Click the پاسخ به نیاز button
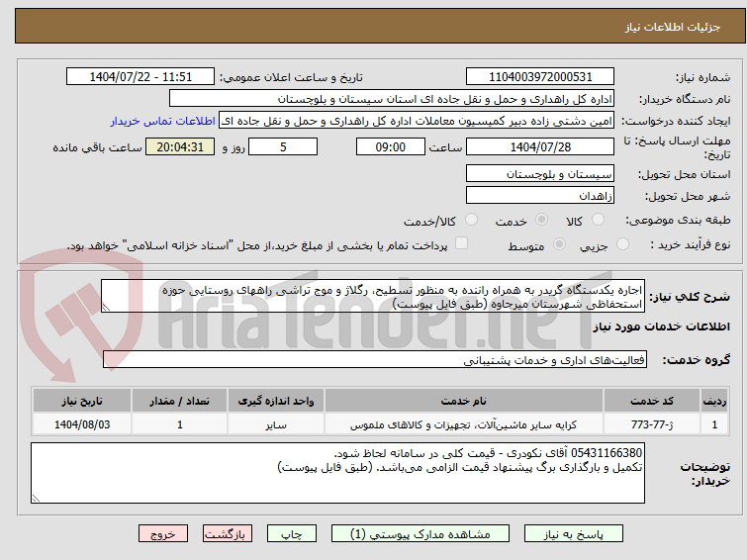The height and width of the screenshot is (560, 747). 574,534
